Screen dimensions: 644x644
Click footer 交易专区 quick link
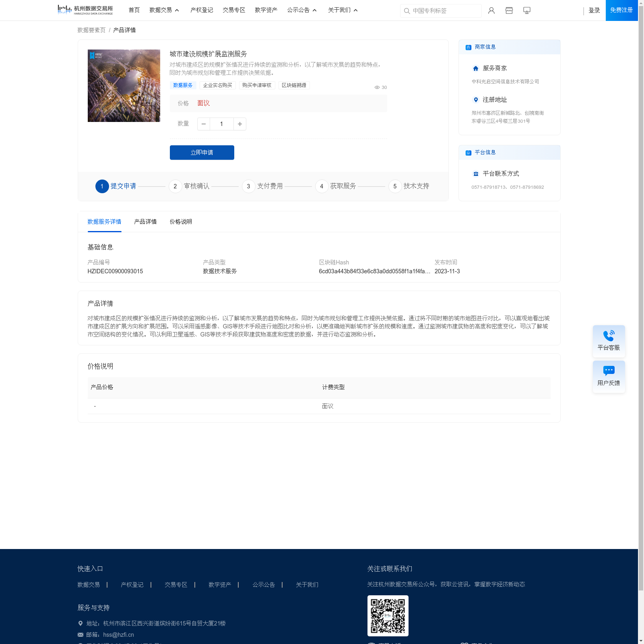(x=176, y=585)
